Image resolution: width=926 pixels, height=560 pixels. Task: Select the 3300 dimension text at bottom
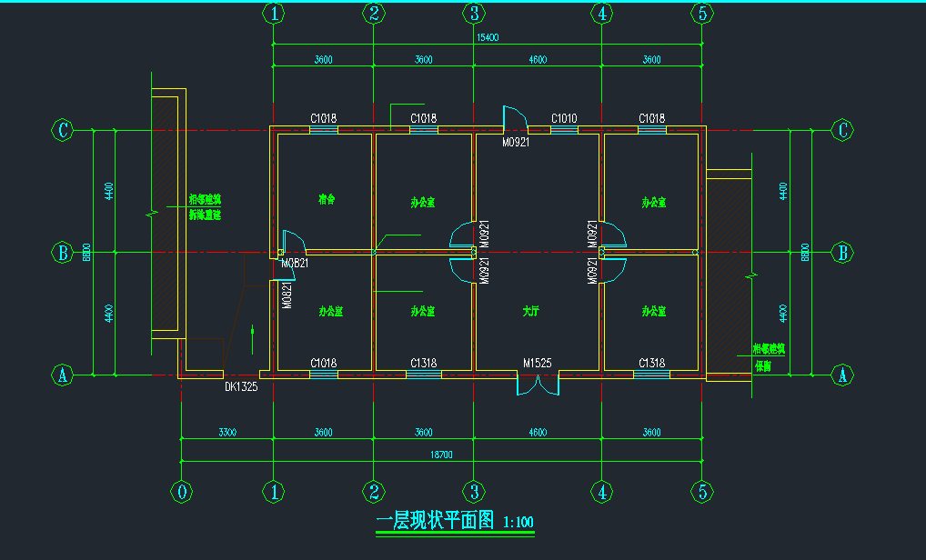click(x=226, y=433)
